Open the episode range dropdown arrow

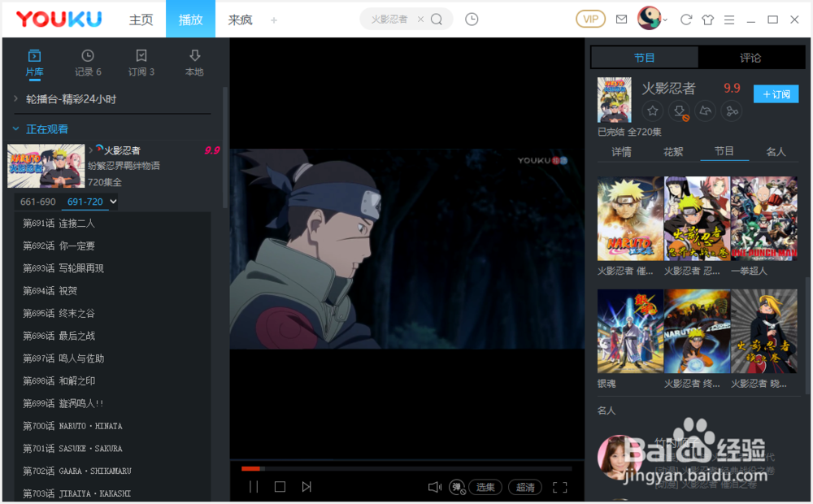click(x=113, y=201)
